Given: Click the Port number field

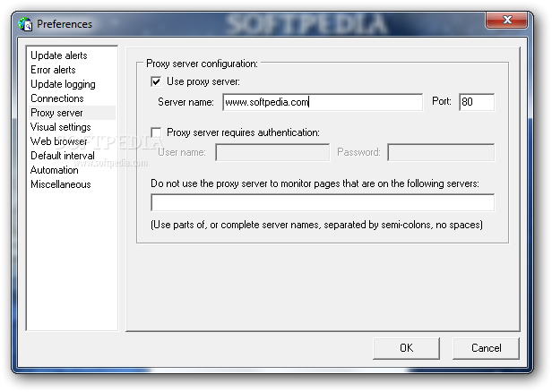Looking at the screenshot, I should 477,102.
